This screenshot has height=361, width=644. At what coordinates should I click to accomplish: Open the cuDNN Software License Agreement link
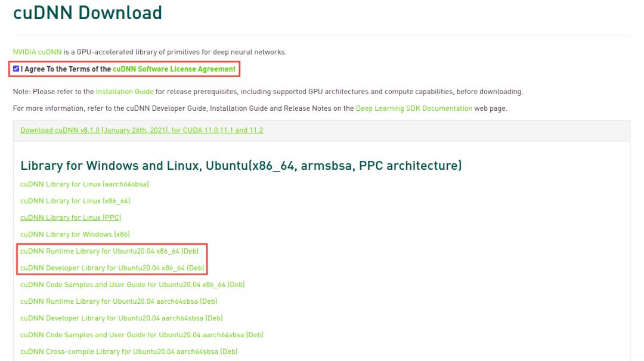tap(174, 69)
